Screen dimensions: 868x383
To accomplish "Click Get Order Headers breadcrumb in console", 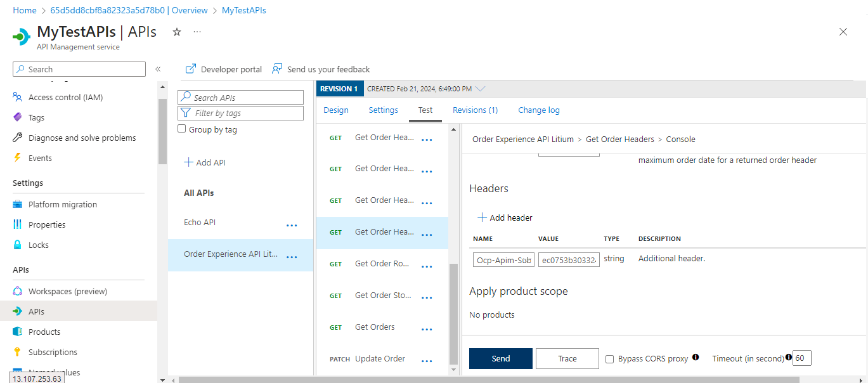I will tap(620, 139).
